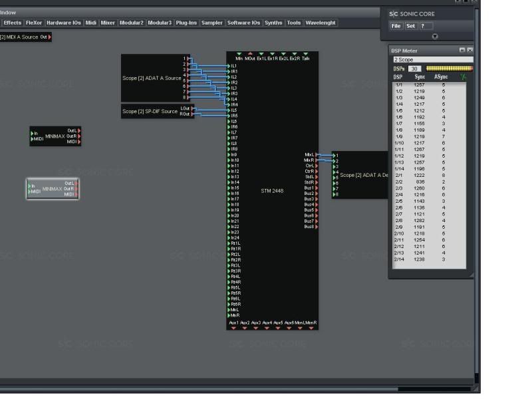Open the FleXor menu

(34, 23)
